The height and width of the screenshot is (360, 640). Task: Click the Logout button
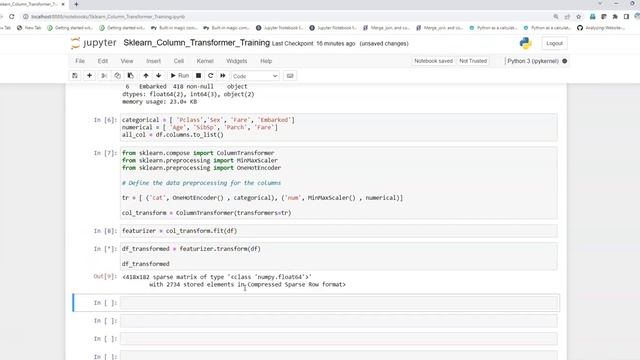point(554,43)
